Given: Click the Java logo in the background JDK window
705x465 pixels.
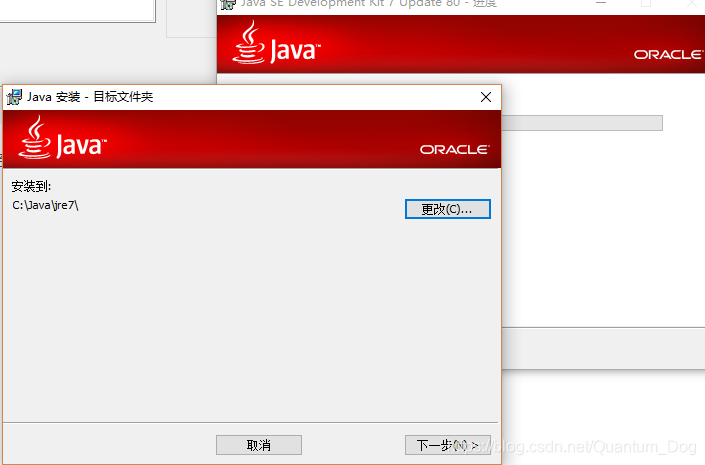Looking at the screenshot, I should point(276,43).
